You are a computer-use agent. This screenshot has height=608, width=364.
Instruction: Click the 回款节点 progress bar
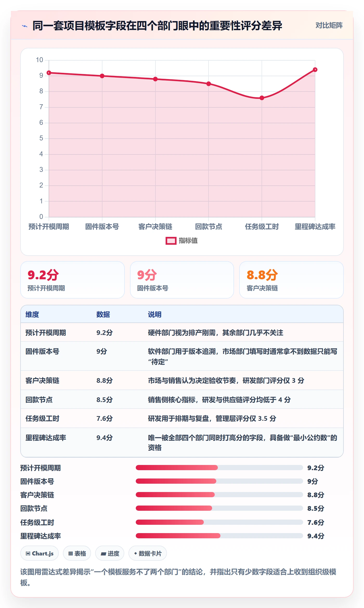(x=219, y=508)
